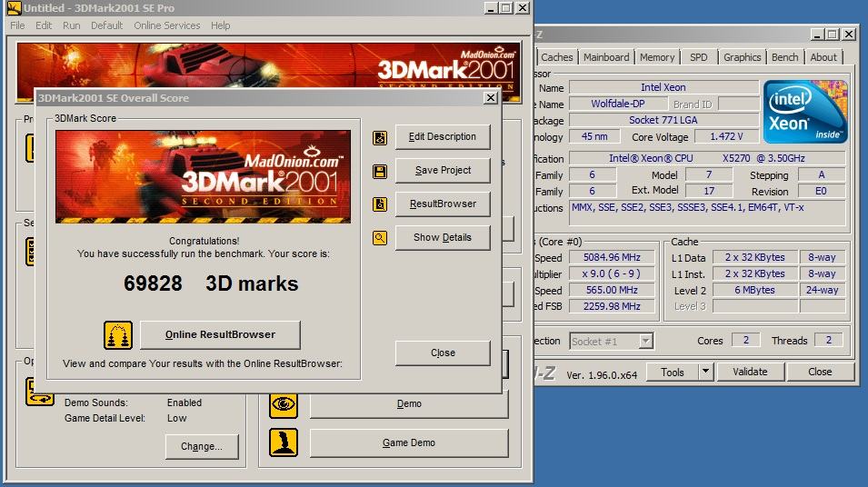This screenshot has width=868, height=487.
Task: Open the Edit menu
Action: (x=44, y=25)
